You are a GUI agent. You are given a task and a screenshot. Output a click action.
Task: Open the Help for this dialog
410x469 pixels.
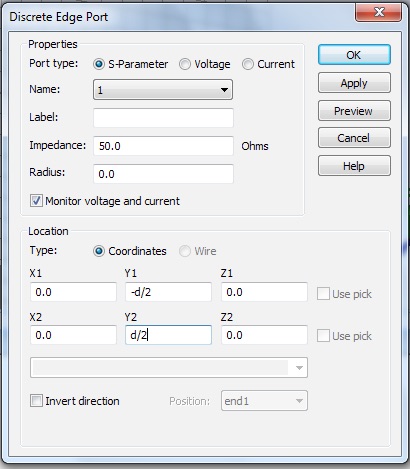[354, 166]
